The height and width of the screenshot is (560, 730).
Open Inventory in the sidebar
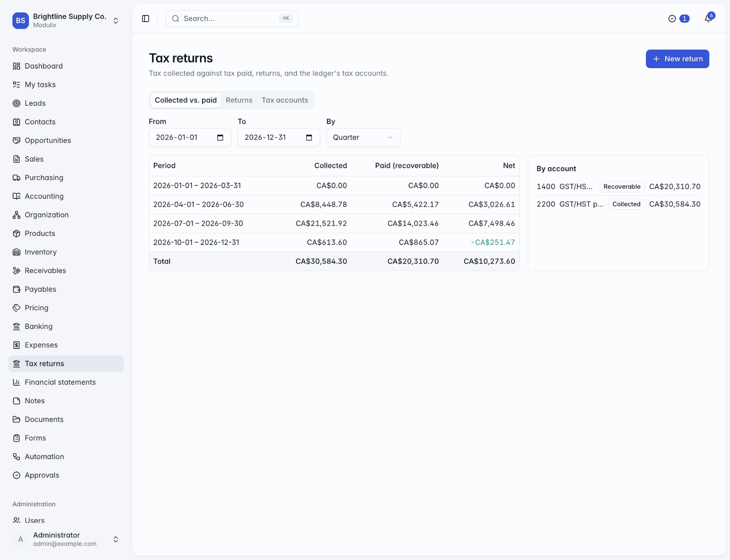tap(66, 252)
